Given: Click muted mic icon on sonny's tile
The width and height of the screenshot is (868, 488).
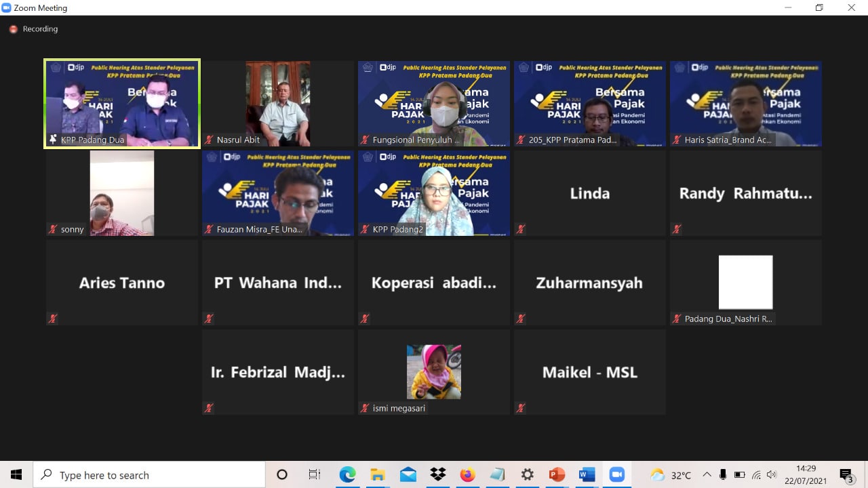Looking at the screenshot, I should click(x=53, y=229).
